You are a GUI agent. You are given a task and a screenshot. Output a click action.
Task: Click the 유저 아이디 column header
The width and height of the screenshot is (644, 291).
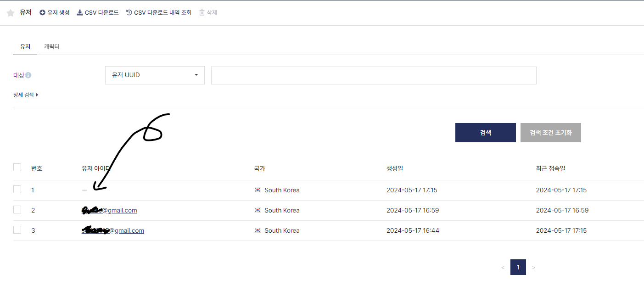coord(96,168)
